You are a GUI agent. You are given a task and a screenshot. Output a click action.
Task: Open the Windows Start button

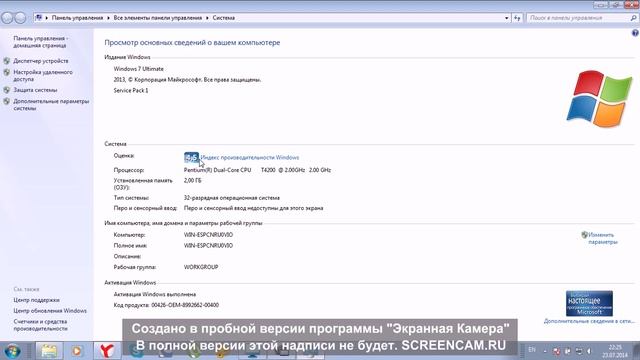coord(13,351)
